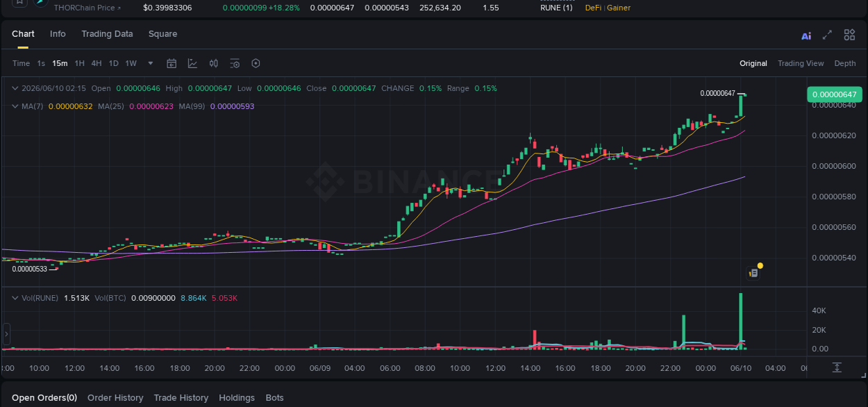Expand chart to fullscreen

[x=827, y=35]
